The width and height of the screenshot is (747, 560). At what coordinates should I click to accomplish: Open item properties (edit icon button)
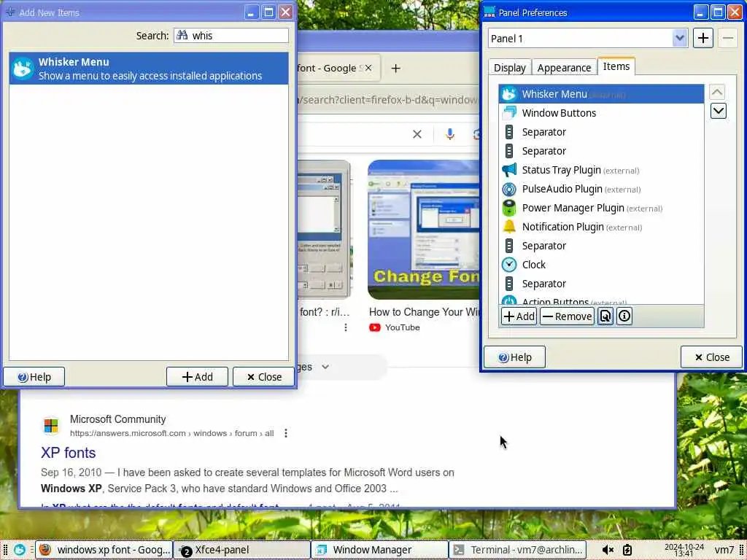(x=605, y=316)
